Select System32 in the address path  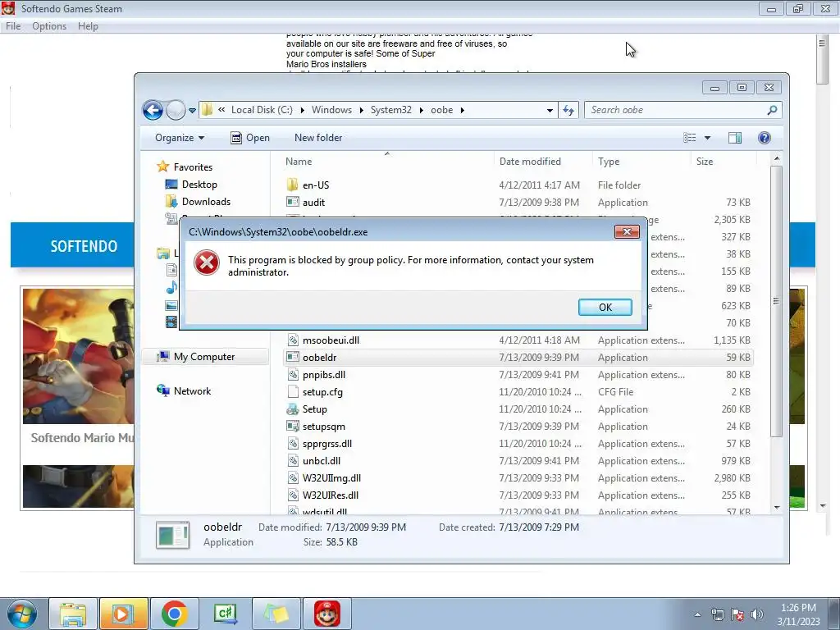click(391, 110)
